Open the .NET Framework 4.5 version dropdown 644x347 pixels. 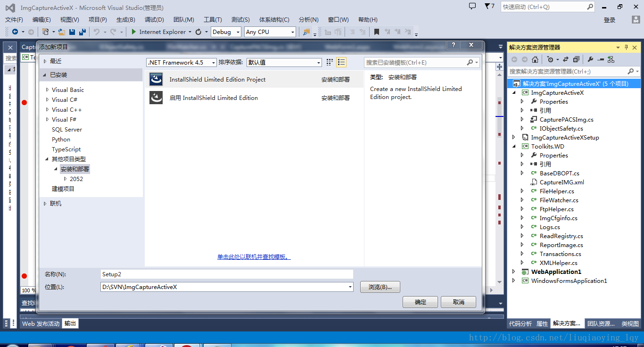tap(182, 62)
